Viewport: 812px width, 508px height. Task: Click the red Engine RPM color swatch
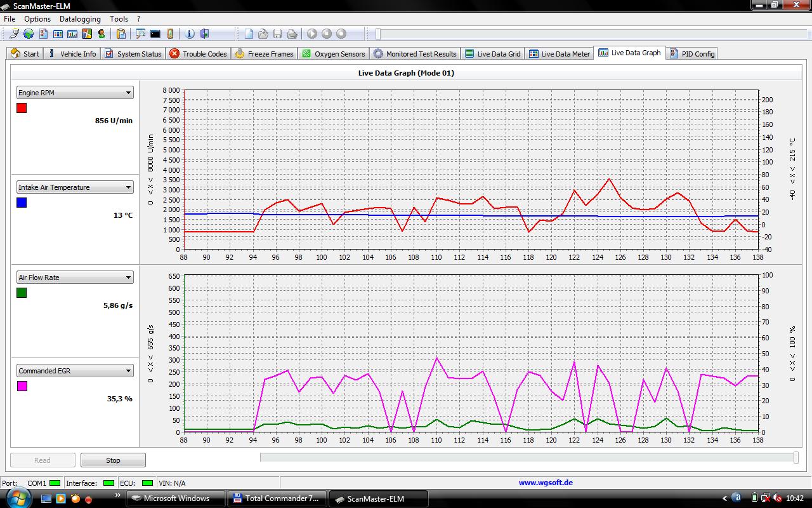[x=22, y=109]
